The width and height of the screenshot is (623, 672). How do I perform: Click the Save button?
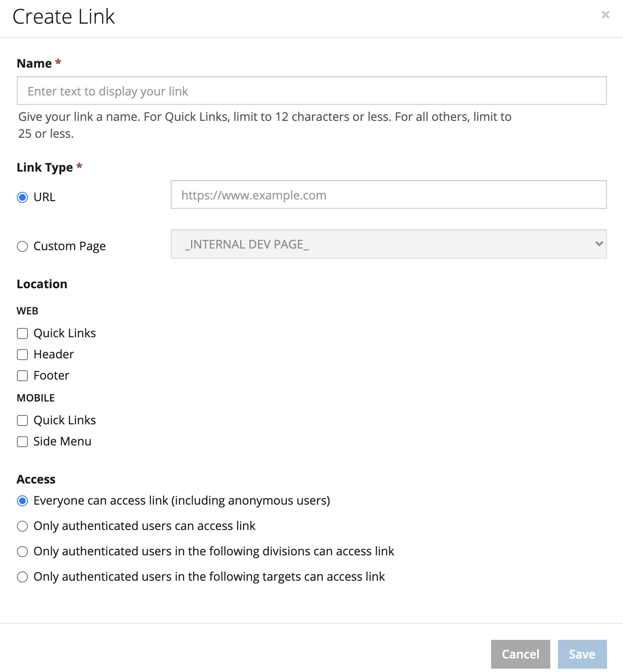click(x=582, y=654)
